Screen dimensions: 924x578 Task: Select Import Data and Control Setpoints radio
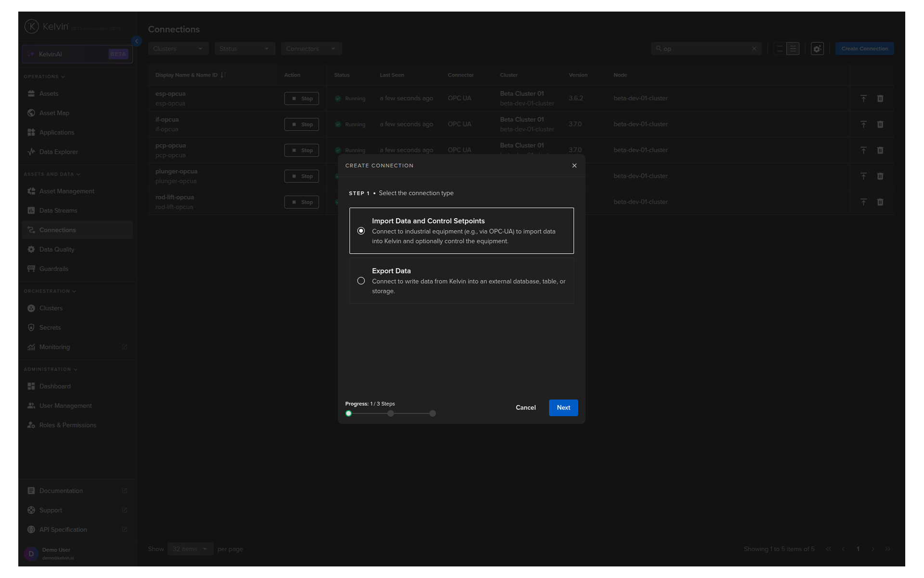click(x=361, y=231)
